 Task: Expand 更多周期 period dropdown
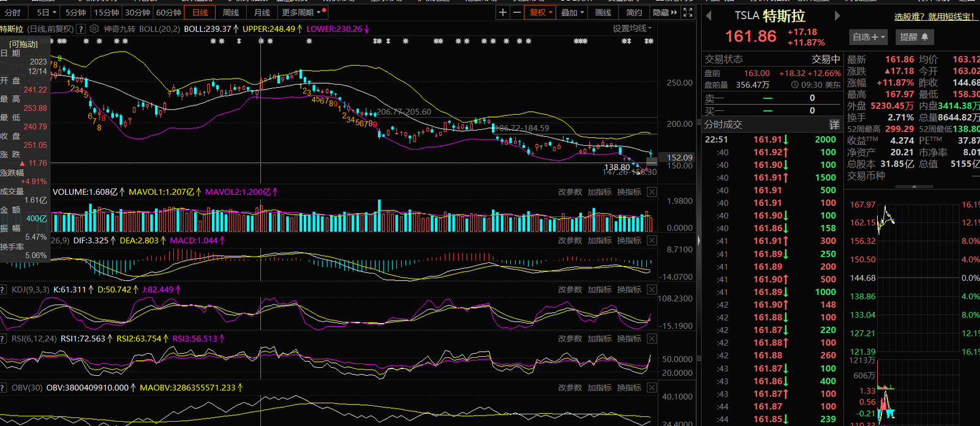coord(301,12)
